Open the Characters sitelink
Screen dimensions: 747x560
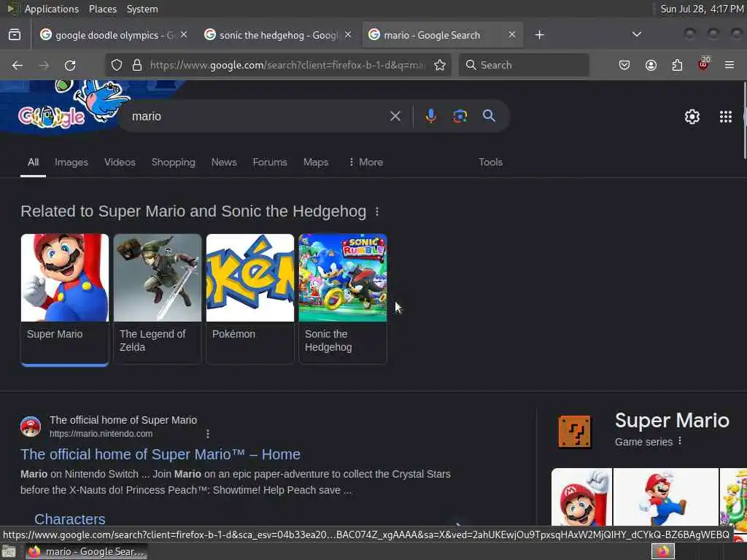click(69, 519)
